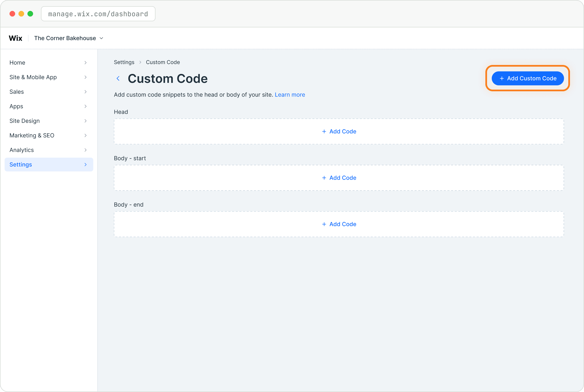This screenshot has height=392, width=584.
Task: Click the Settings breadcrumb link
Action: [124, 62]
